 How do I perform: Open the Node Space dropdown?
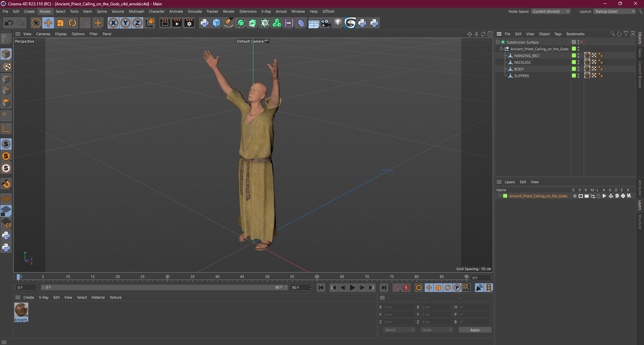coord(550,11)
